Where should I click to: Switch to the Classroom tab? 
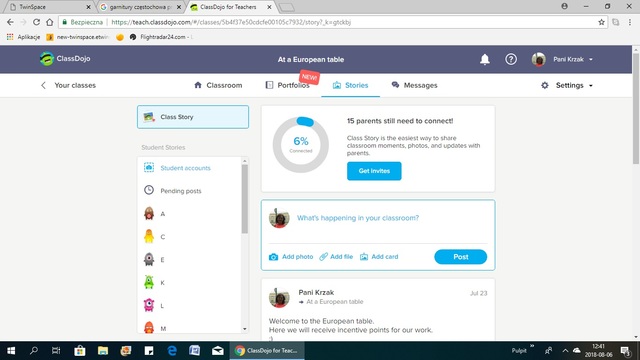218,85
